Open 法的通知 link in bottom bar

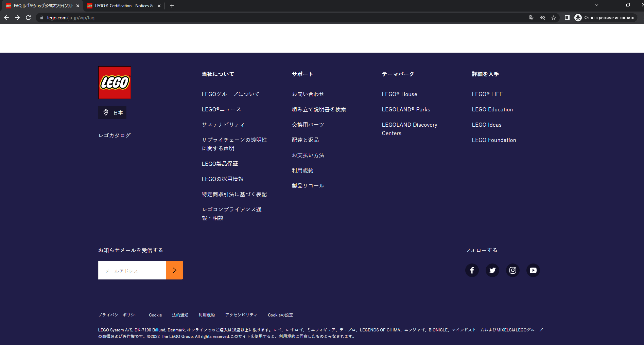(x=180, y=315)
